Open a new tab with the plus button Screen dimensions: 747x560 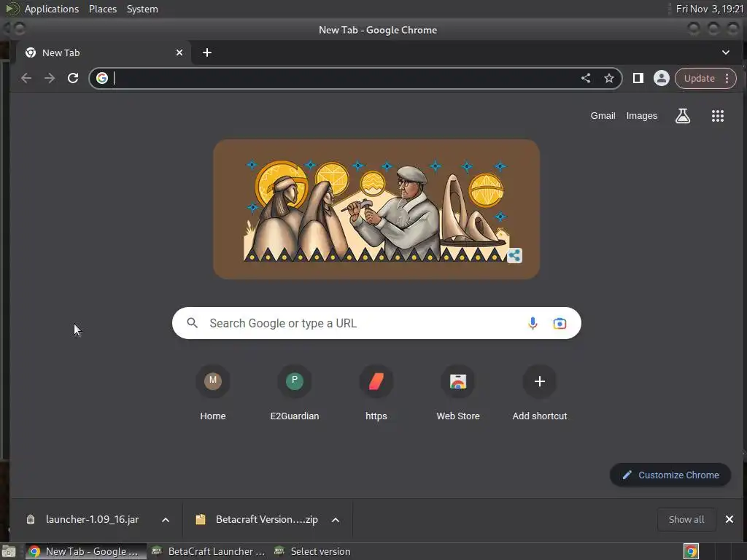pyautogui.click(x=206, y=52)
